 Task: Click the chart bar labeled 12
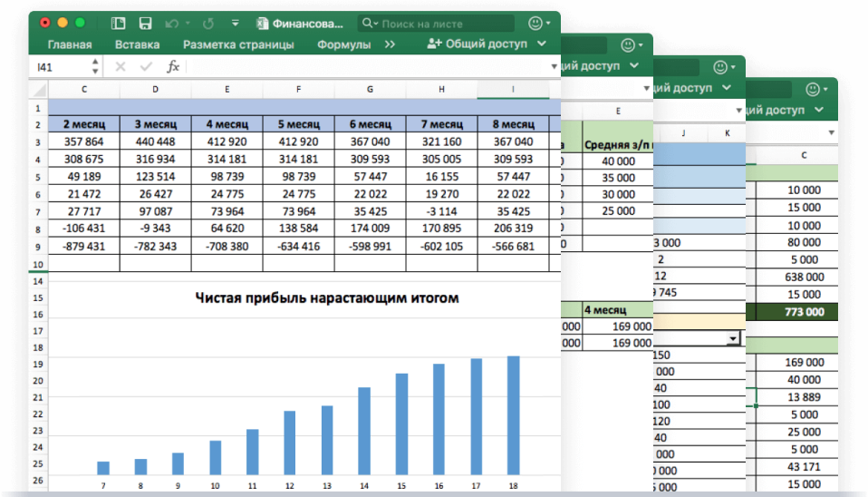(290, 443)
